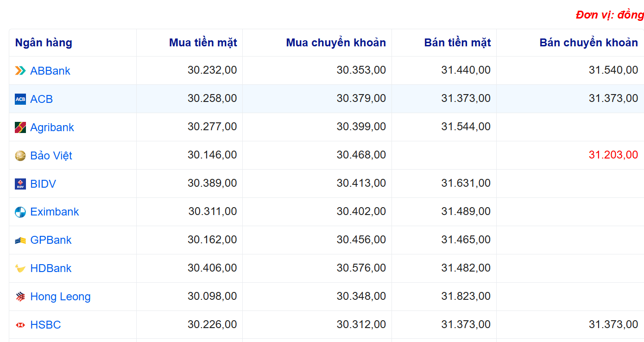Click the Hong Leong logo icon
Screen dimensions: 644x342
coord(20,297)
